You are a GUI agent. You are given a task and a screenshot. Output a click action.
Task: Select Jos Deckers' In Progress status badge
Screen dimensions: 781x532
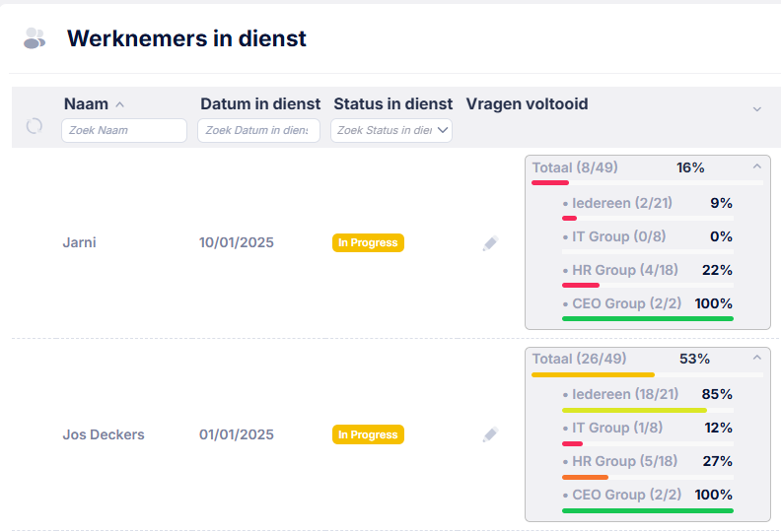pos(368,434)
